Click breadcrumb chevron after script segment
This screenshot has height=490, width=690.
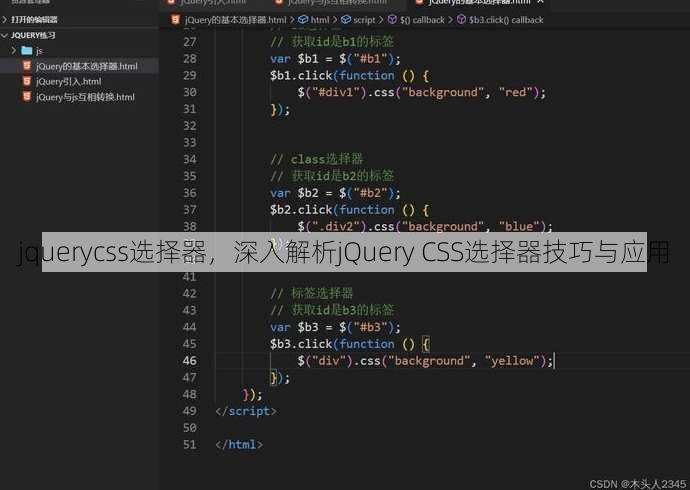[x=381, y=20]
